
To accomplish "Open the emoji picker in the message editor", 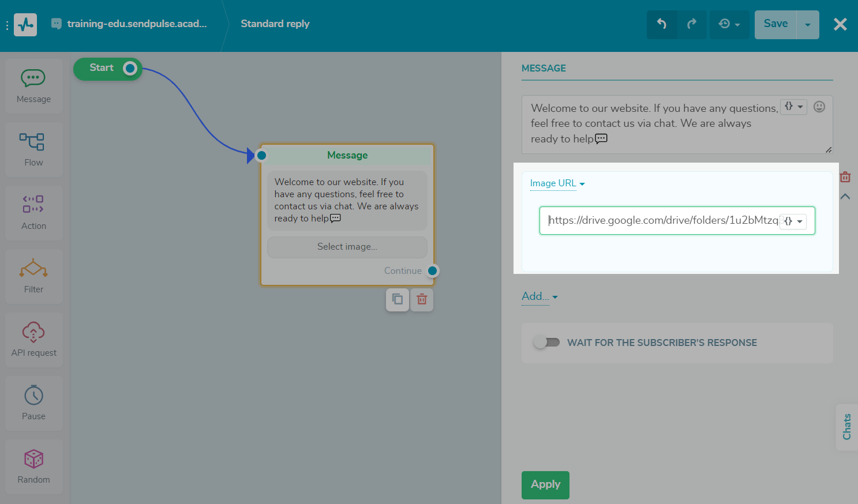I will click(x=819, y=106).
